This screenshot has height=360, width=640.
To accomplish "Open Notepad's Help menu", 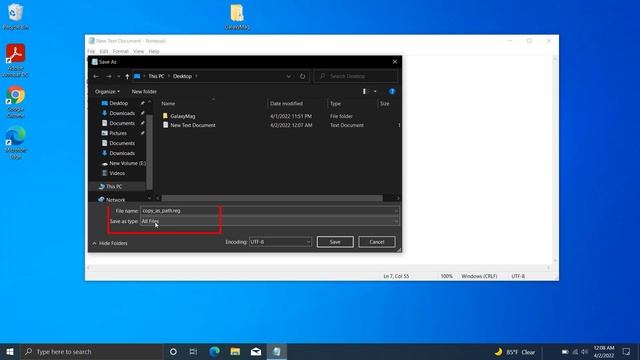I will [x=154, y=51].
